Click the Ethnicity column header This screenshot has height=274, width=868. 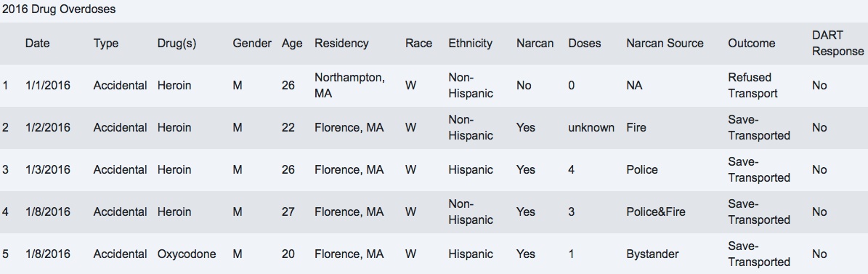470,43
